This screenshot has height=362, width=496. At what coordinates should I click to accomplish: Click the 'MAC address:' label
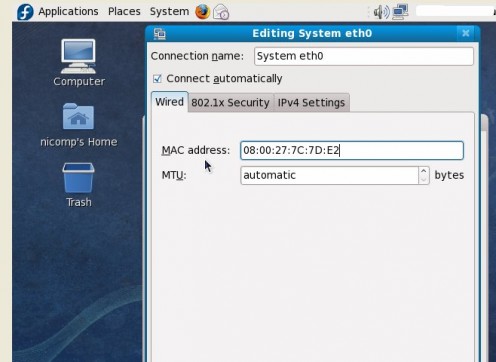(x=196, y=150)
